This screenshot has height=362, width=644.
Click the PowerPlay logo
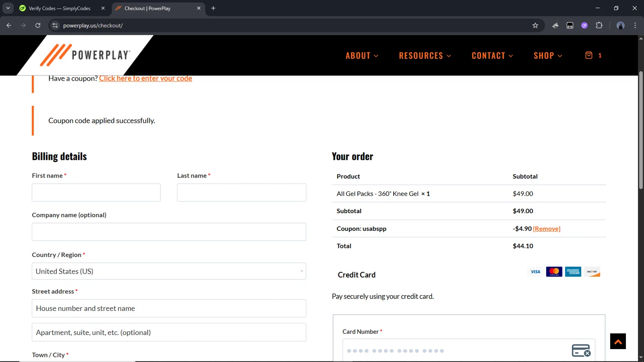[x=85, y=55]
